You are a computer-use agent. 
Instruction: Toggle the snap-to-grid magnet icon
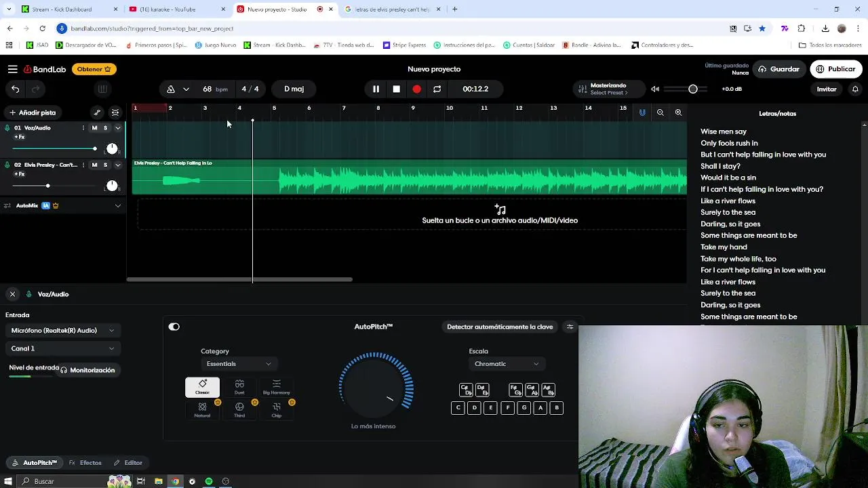[642, 113]
